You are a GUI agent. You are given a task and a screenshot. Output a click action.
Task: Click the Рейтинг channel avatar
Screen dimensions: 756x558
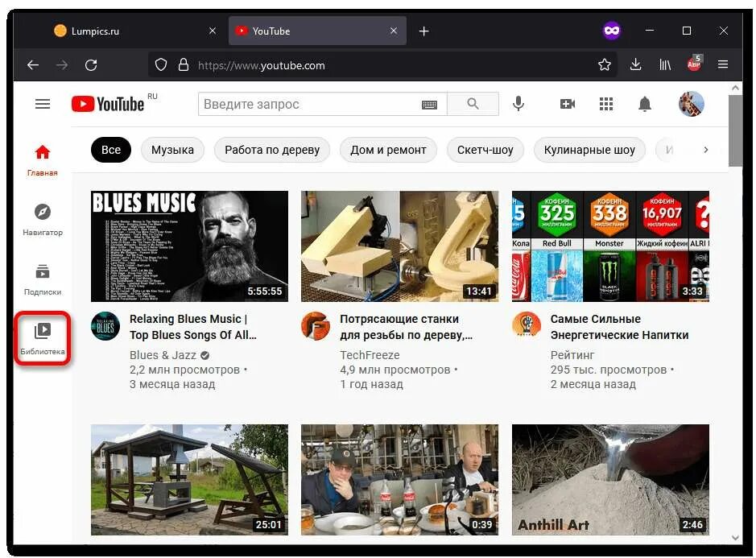point(526,324)
